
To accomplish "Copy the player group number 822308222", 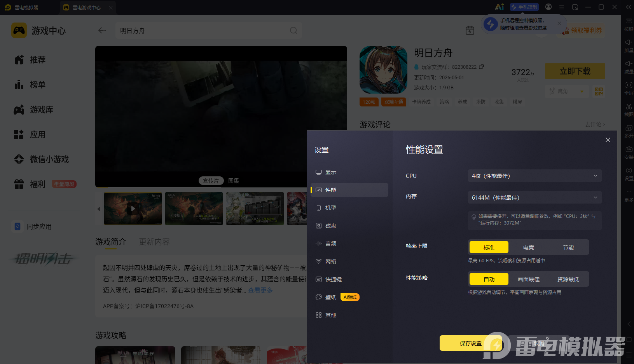I will (481, 67).
